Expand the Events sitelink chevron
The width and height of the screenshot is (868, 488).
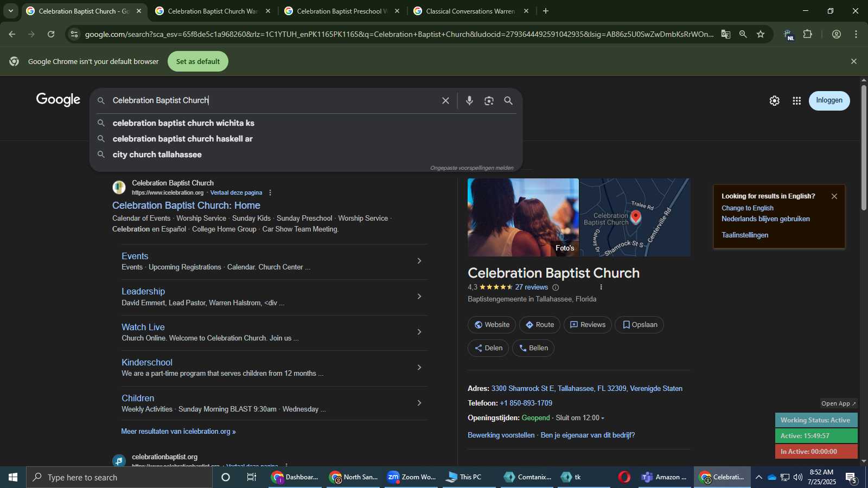[x=419, y=261]
